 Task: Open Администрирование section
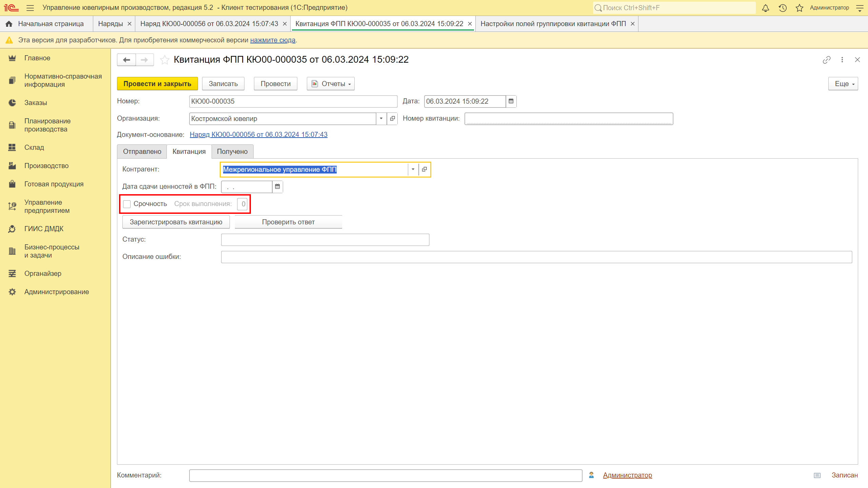coord(57,292)
